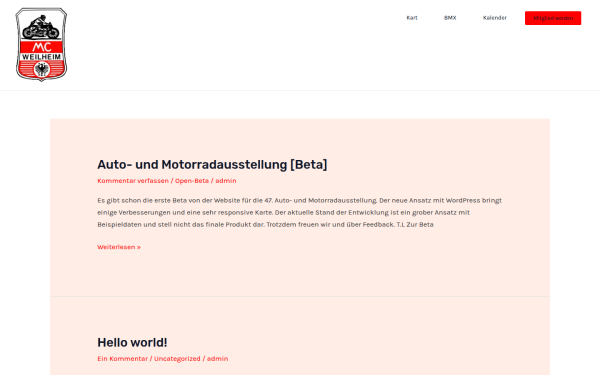This screenshot has width=600, height=375.
Task: Click the red MC band in logo
Action: (x=41, y=47)
